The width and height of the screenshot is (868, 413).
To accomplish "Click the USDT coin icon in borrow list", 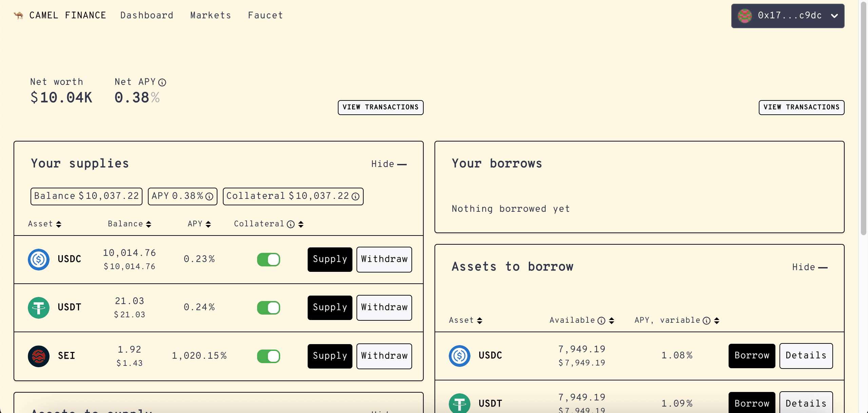I will tap(460, 403).
